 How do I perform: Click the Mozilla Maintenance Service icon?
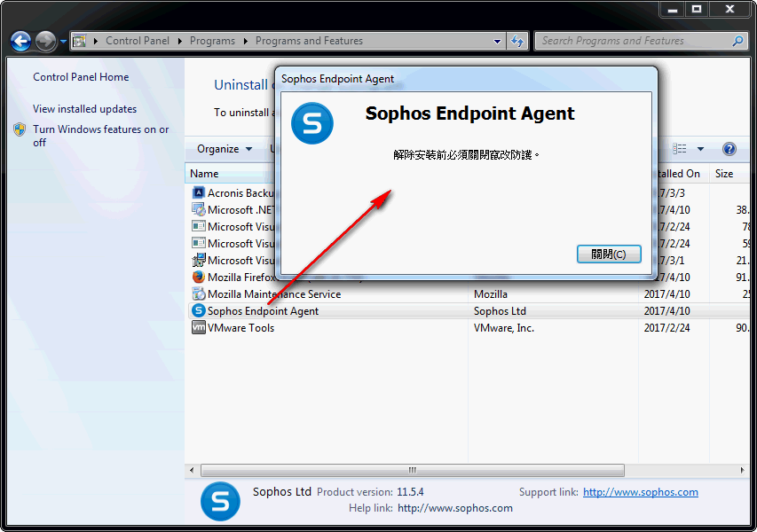click(x=199, y=293)
